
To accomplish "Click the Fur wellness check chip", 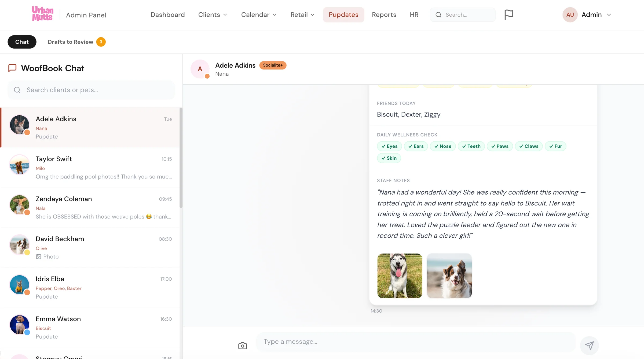I will pyautogui.click(x=555, y=146).
